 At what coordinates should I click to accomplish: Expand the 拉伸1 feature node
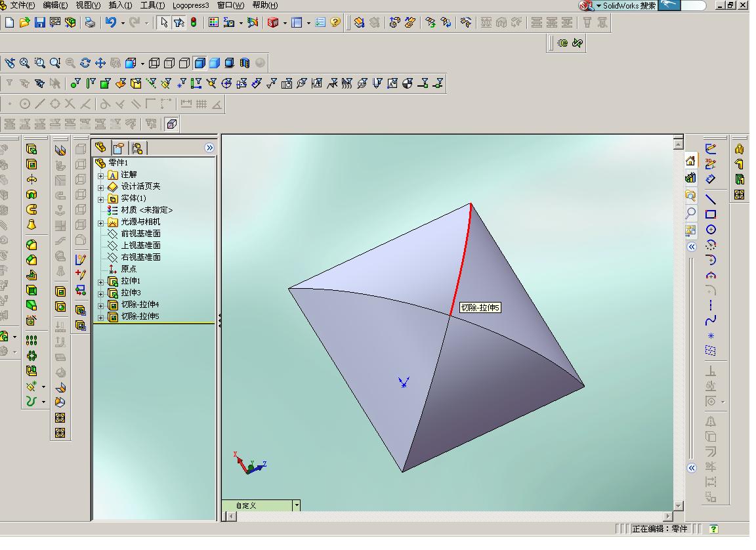(x=101, y=282)
